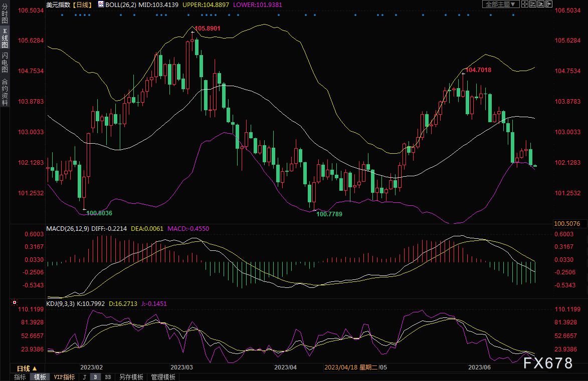Expand the 日线 period selector
Screen dimensions: 588x381
point(27,367)
